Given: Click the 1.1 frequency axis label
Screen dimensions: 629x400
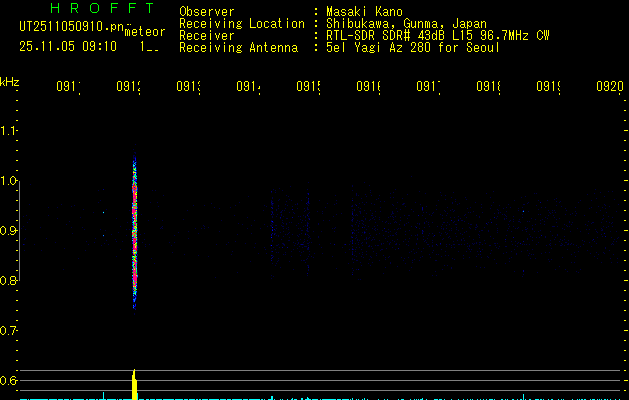Looking at the screenshot, I should (x=8, y=131).
